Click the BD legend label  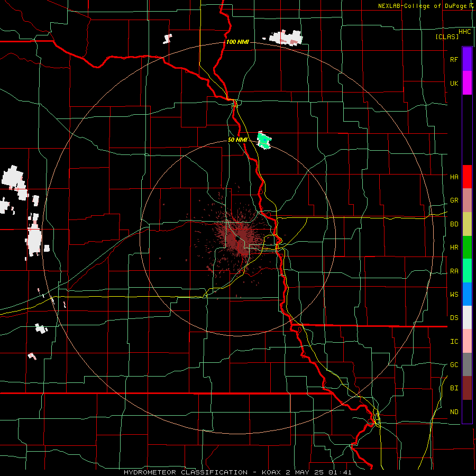454,224
